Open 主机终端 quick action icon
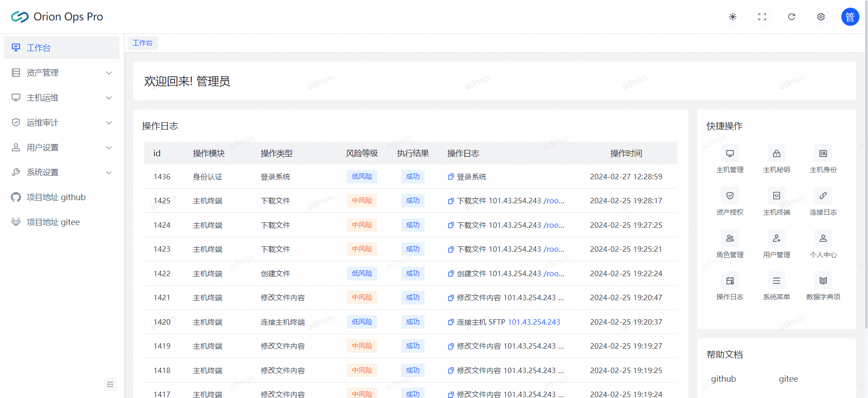 coord(776,196)
